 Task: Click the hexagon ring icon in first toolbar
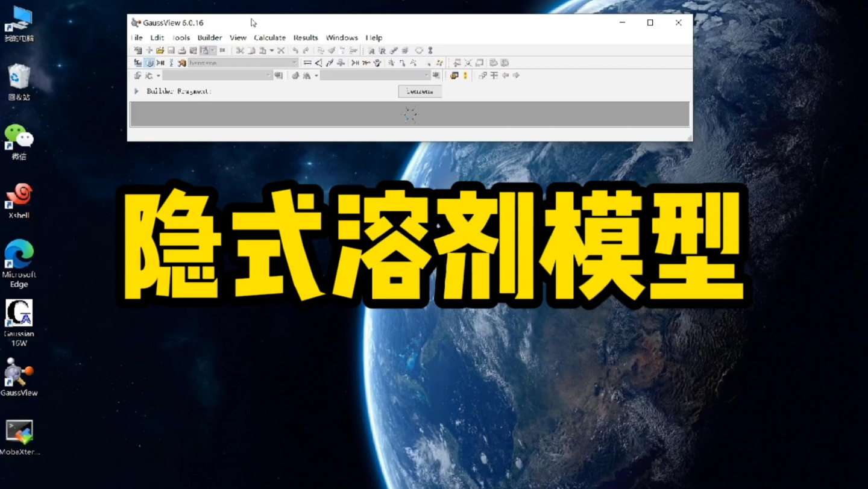(419, 51)
